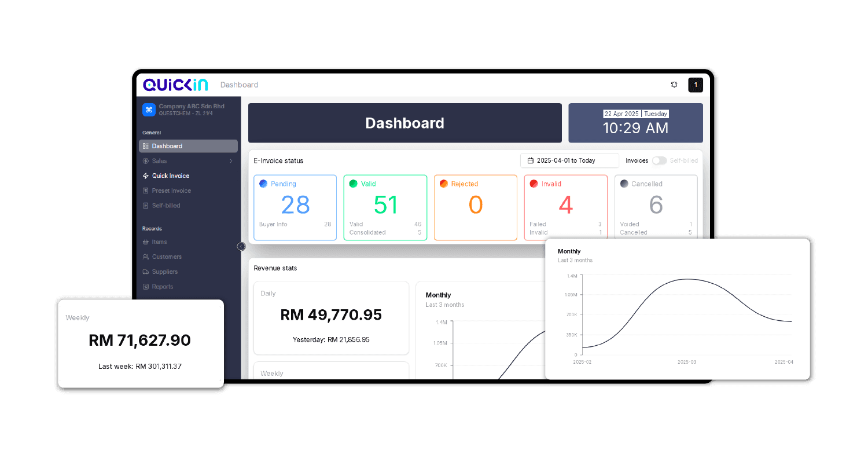Open the user avatar badge

(x=695, y=85)
